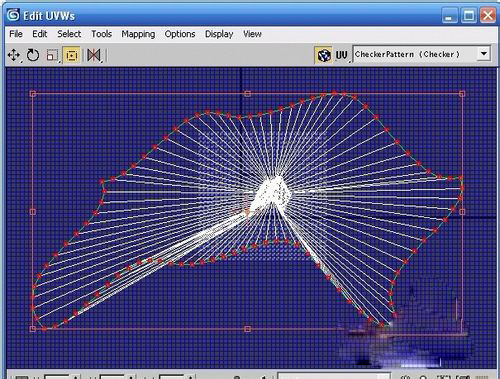The width and height of the screenshot is (500, 379).
Task: Choose the Scale tool icon
Action: [52, 55]
